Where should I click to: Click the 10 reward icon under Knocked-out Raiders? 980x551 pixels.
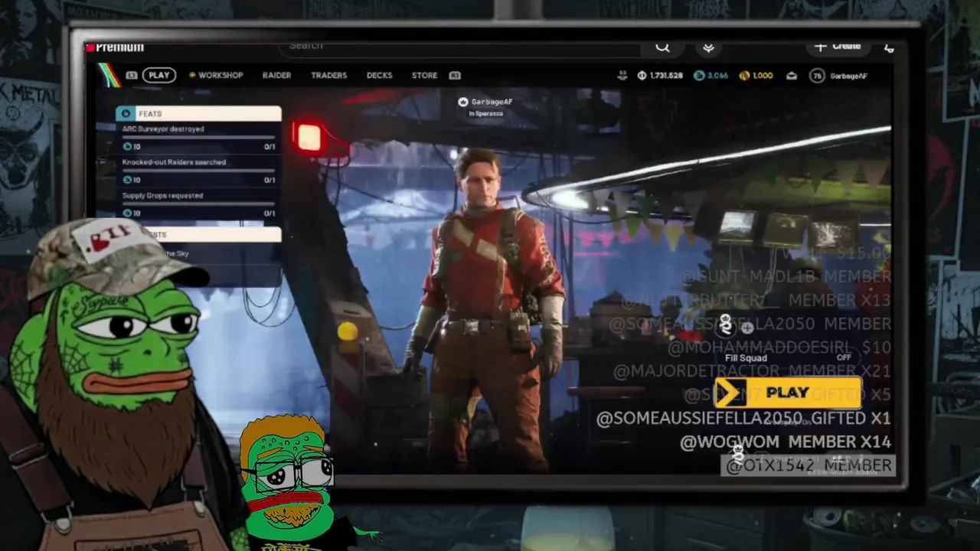coord(127,180)
